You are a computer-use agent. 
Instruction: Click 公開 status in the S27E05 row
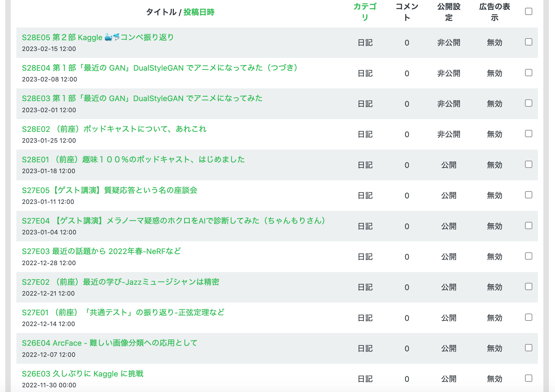(449, 196)
